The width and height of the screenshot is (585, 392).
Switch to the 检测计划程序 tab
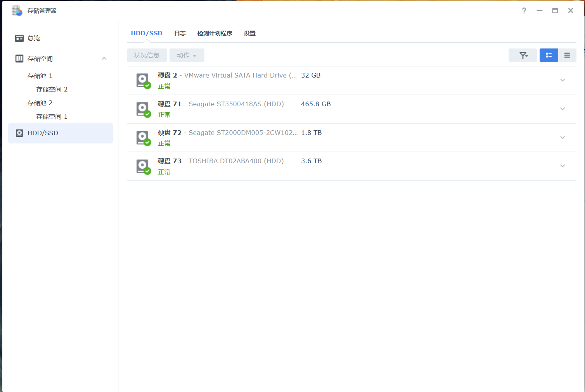point(215,33)
